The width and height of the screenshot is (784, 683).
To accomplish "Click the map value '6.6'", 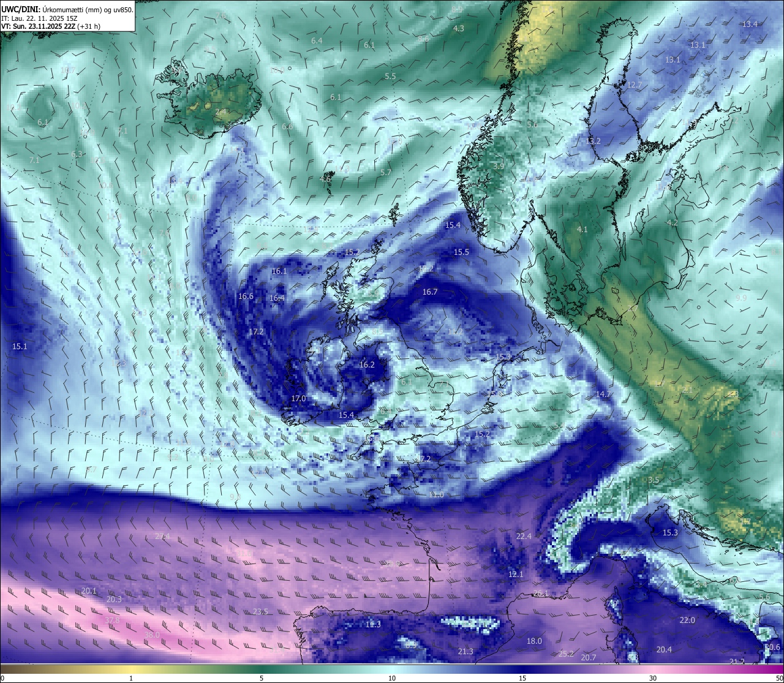I will click(x=287, y=126).
